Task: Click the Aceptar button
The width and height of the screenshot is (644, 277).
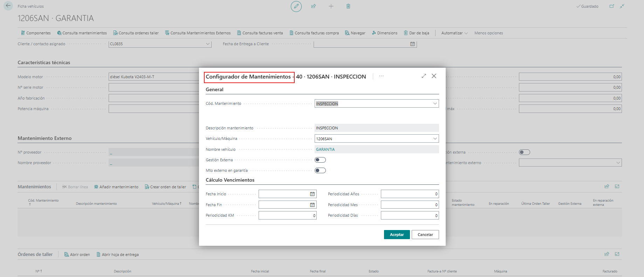Action: point(397,235)
